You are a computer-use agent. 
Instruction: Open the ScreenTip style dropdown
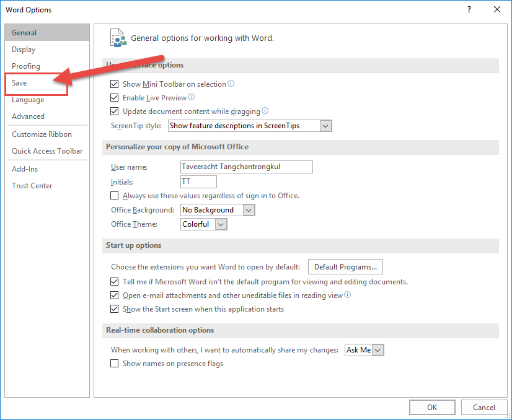(x=325, y=126)
